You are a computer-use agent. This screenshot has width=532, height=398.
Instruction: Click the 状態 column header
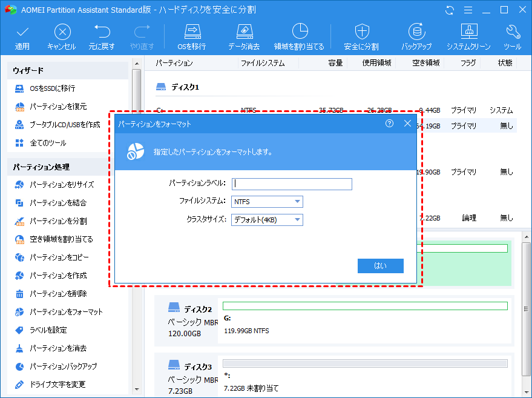coord(505,63)
